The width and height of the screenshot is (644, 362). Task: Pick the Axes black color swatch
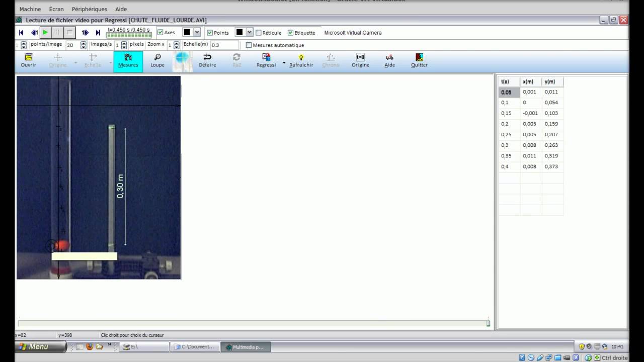click(187, 33)
